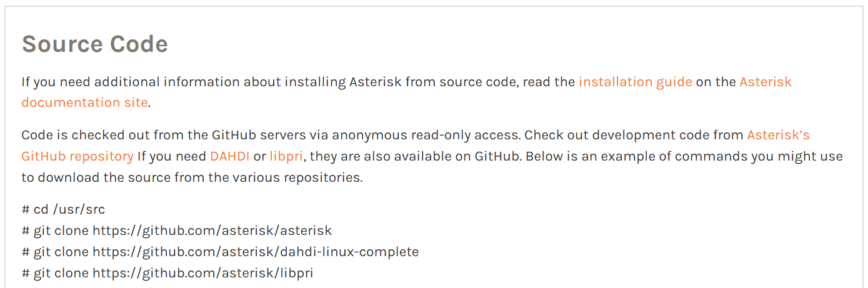Screen dimensions: 868x288
Task: Click the github.com/asterisk/asterisk URL text
Action: [212, 231]
